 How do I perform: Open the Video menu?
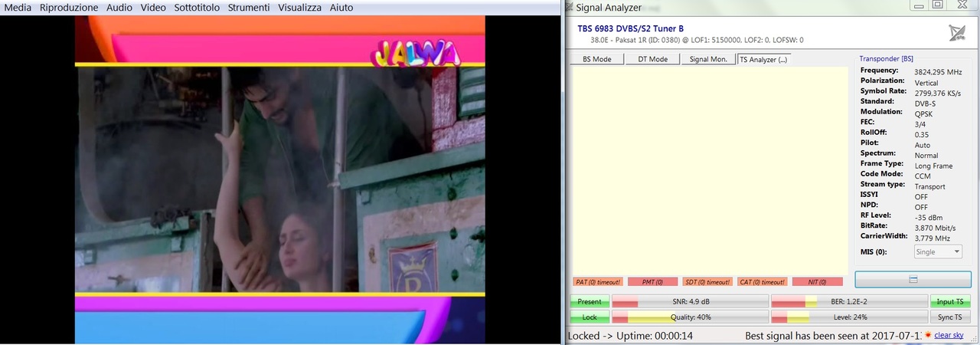(x=153, y=7)
